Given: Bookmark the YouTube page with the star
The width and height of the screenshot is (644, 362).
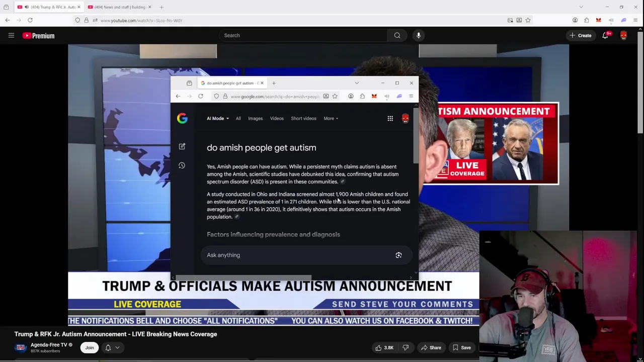Looking at the screenshot, I should pyautogui.click(x=528, y=20).
